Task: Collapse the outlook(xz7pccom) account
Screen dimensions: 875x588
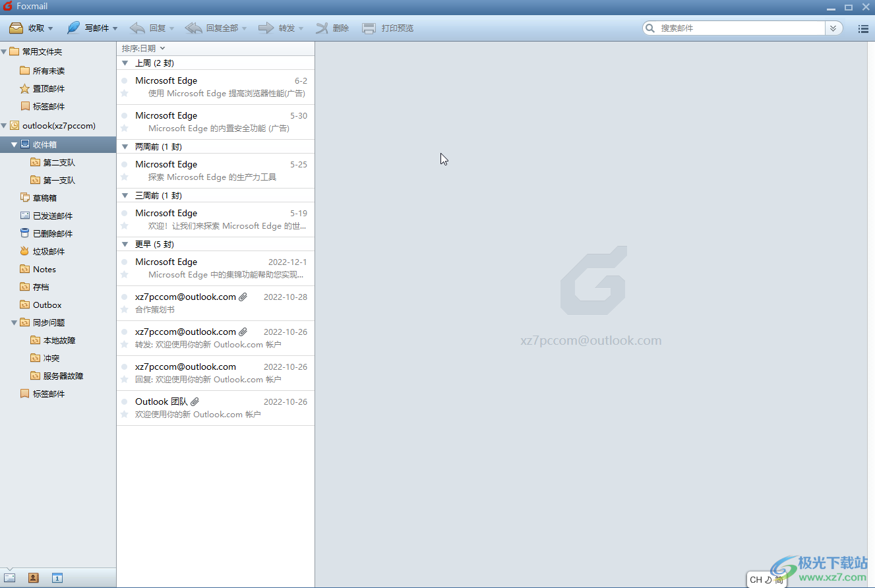Action: coord(4,125)
